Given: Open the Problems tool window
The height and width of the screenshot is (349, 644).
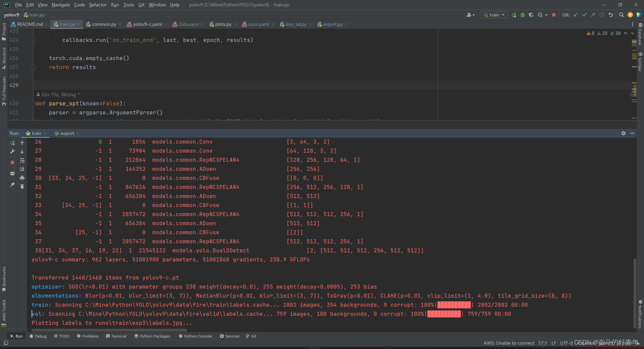Looking at the screenshot, I should 88,336.
